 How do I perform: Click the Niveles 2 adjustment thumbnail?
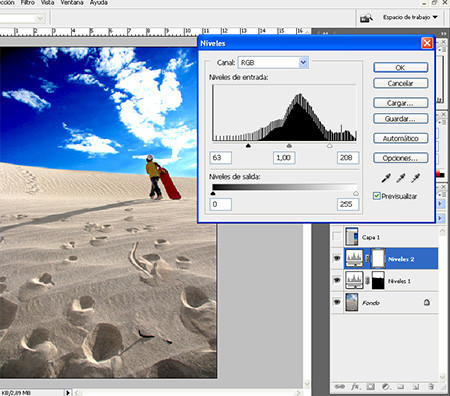click(354, 258)
